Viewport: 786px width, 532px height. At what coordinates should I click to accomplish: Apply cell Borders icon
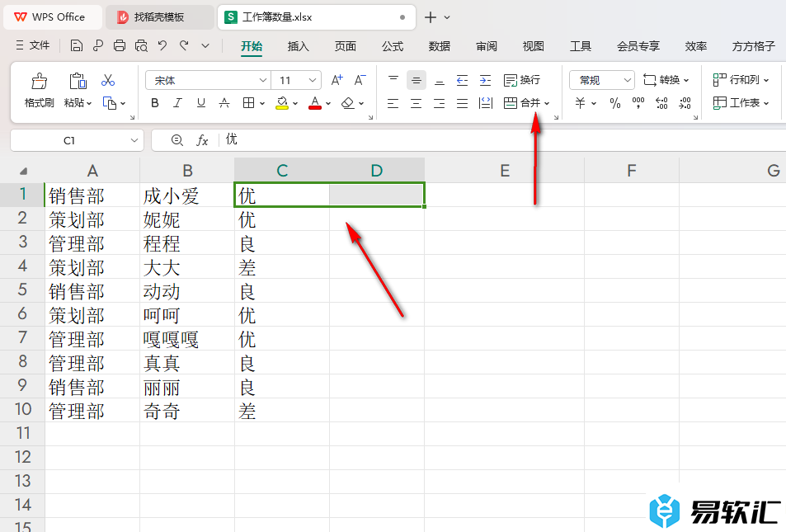point(248,103)
